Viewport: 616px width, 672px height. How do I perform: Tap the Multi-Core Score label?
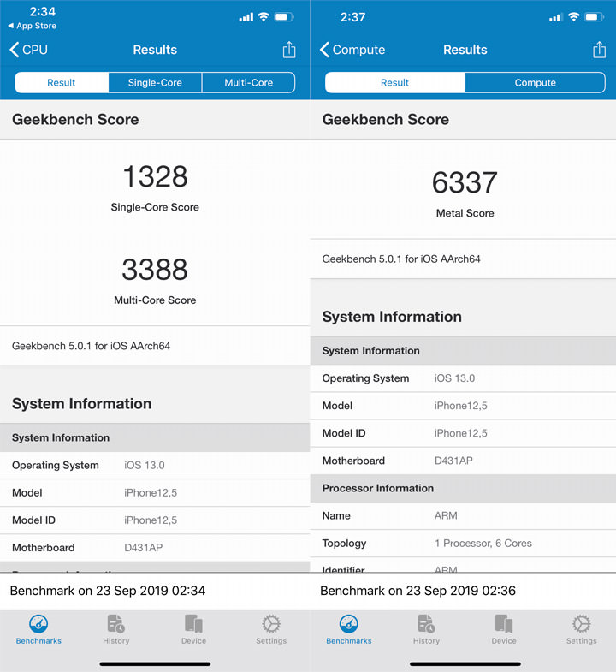click(x=155, y=300)
